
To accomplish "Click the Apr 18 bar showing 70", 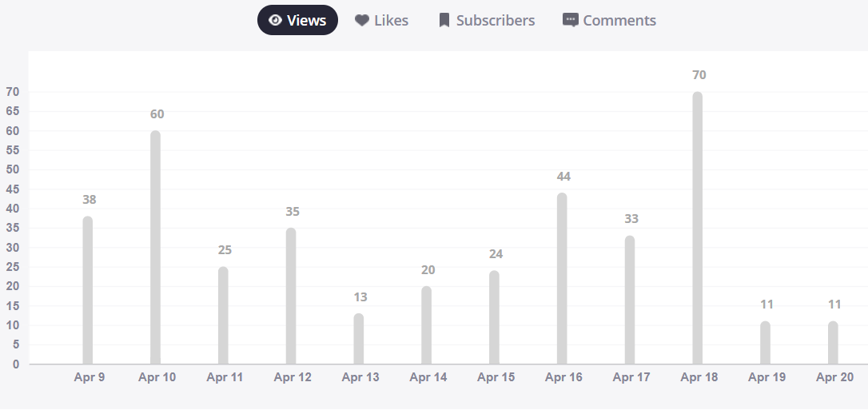I will point(698,228).
